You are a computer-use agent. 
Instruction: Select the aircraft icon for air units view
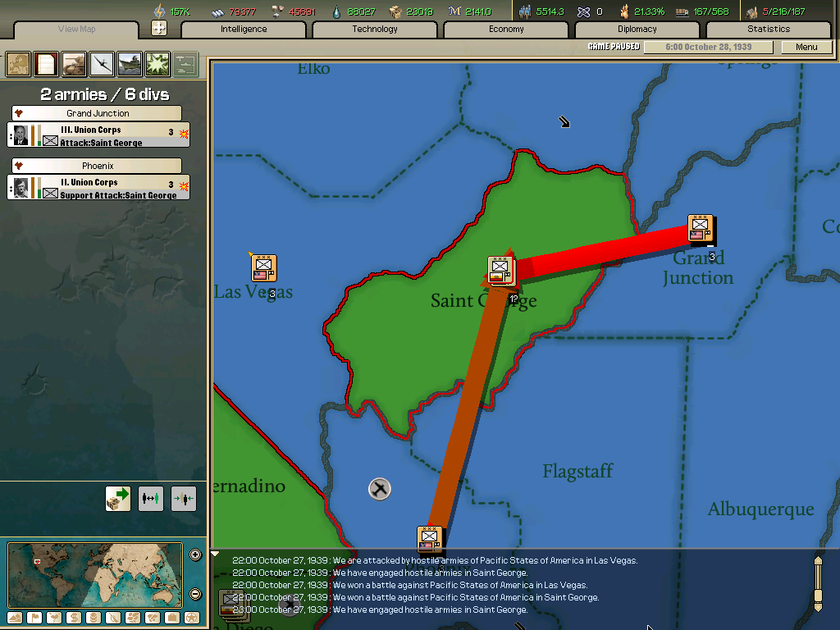[x=100, y=64]
